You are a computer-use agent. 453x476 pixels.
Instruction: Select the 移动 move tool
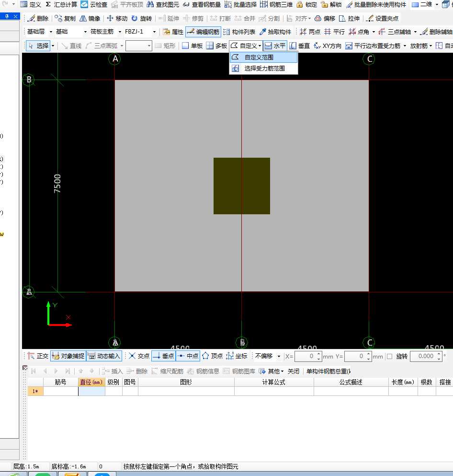point(117,19)
